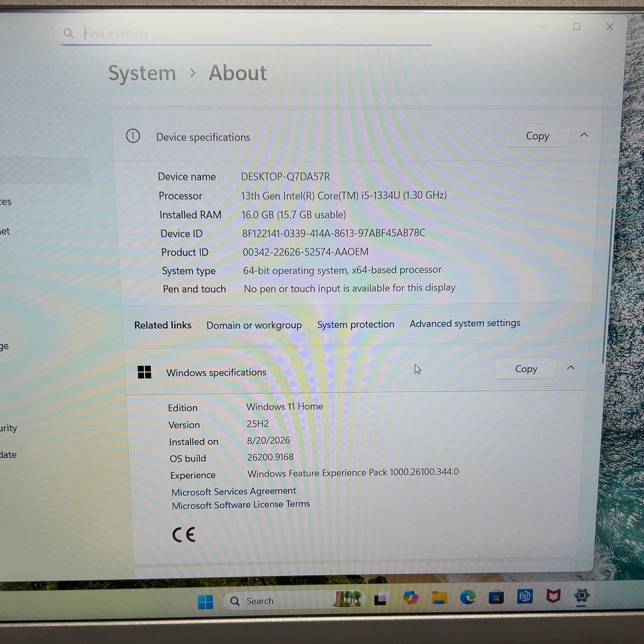Image resolution: width=644 pixels, height=644 pixels.
Task: Click the installed on date 8/20/2026
Action: pos(268,441)
